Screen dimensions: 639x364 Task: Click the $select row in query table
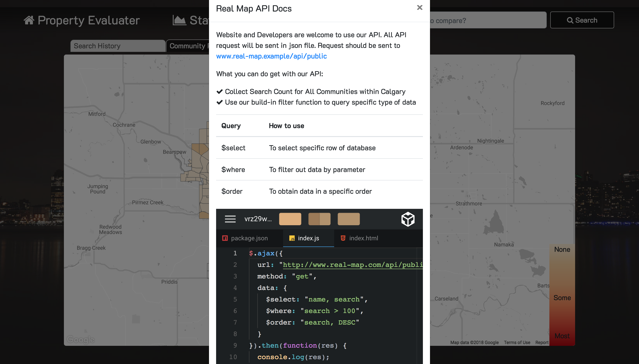point(319,148)
